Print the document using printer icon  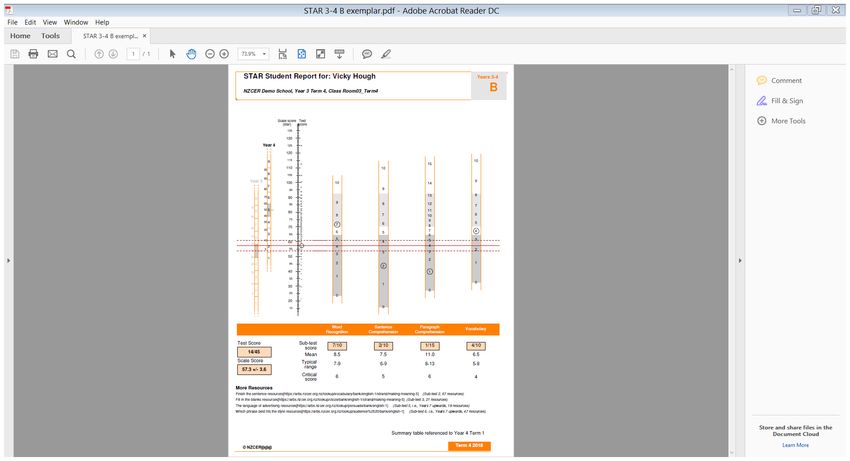click(x=34, y=54)
